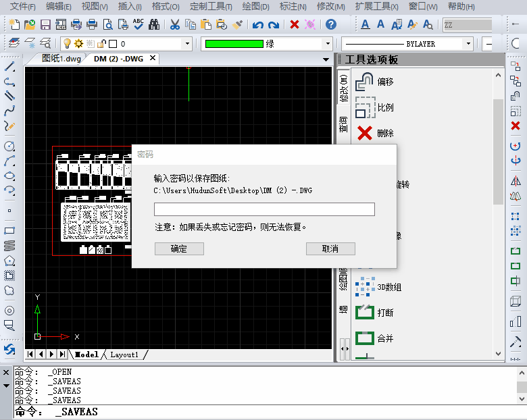Select the 打断 break tool
The height and width of the screenshot is (420, 527).
pyautogui.click(x=374, y=313)
